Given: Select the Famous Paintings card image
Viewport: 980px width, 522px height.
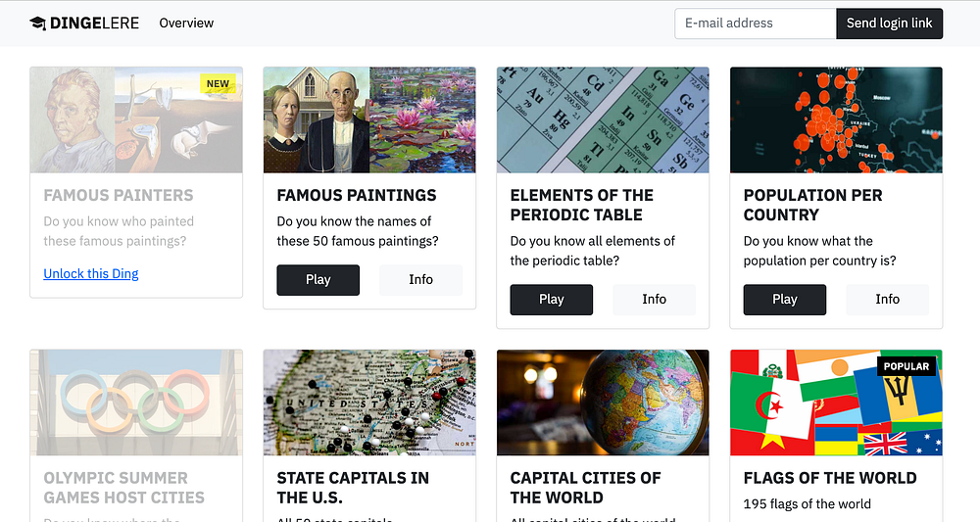Looking at the screenshot, I should (x=369, y=120).
